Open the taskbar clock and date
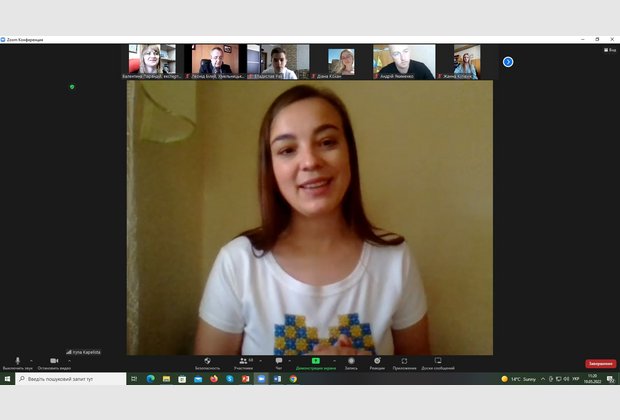The height and width of the screenshot is (420, 620). point(592,379)
